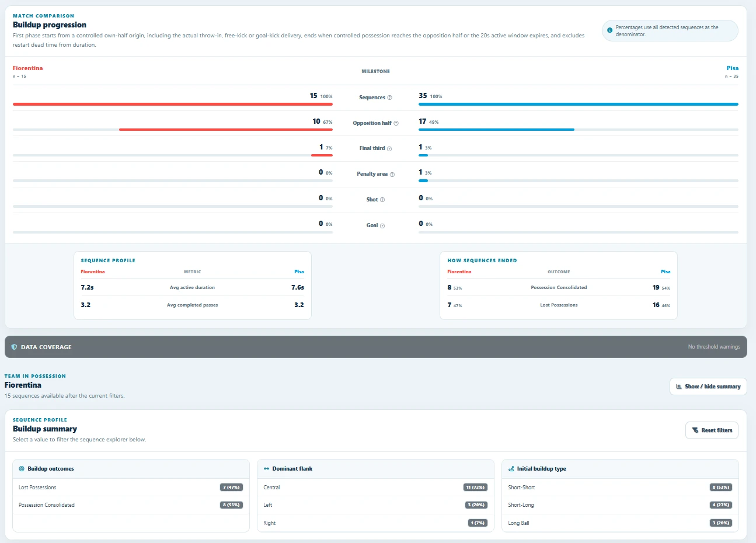Image resolution: width=756 pixels, height=543 pixels.
Task: Click the arrows icon beside Dominant flank
Action: (x=266, y=469)
